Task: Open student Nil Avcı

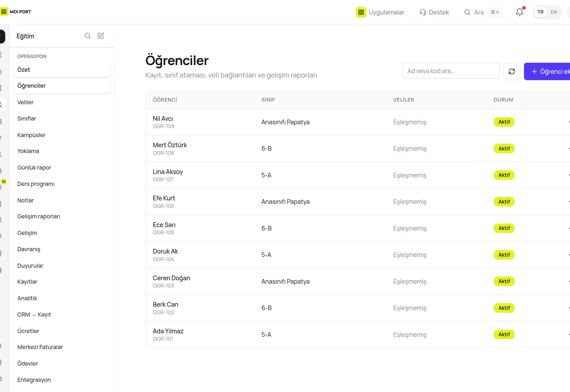Action: coord(163,119)
